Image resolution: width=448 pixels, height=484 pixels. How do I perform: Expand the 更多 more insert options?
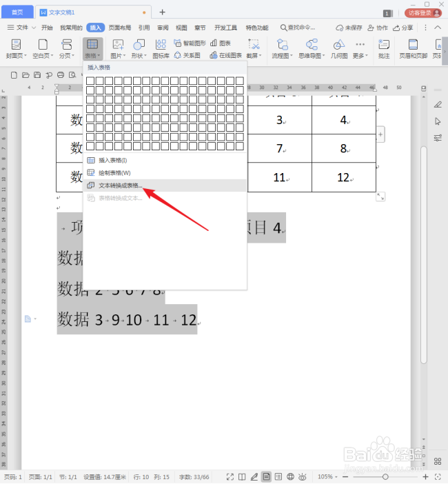pos(360,48)
